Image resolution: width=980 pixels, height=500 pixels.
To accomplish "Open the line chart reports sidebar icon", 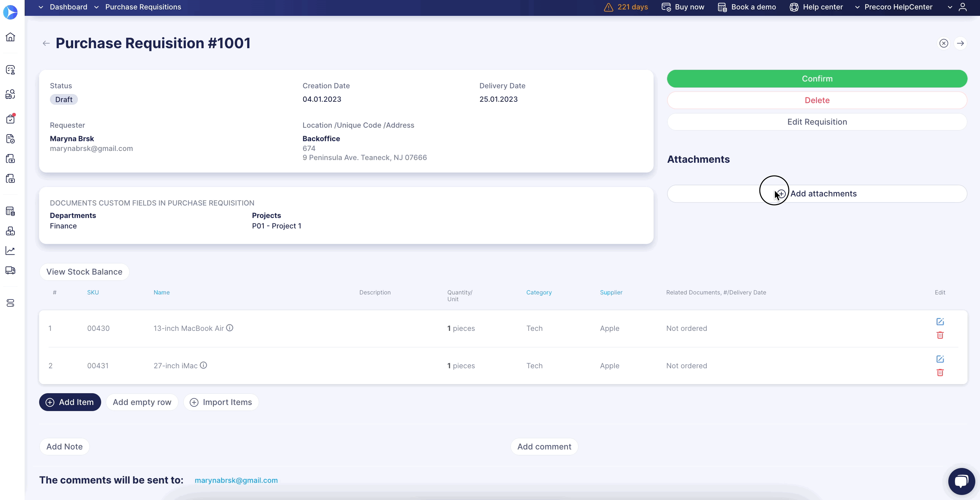I will 10,251.
